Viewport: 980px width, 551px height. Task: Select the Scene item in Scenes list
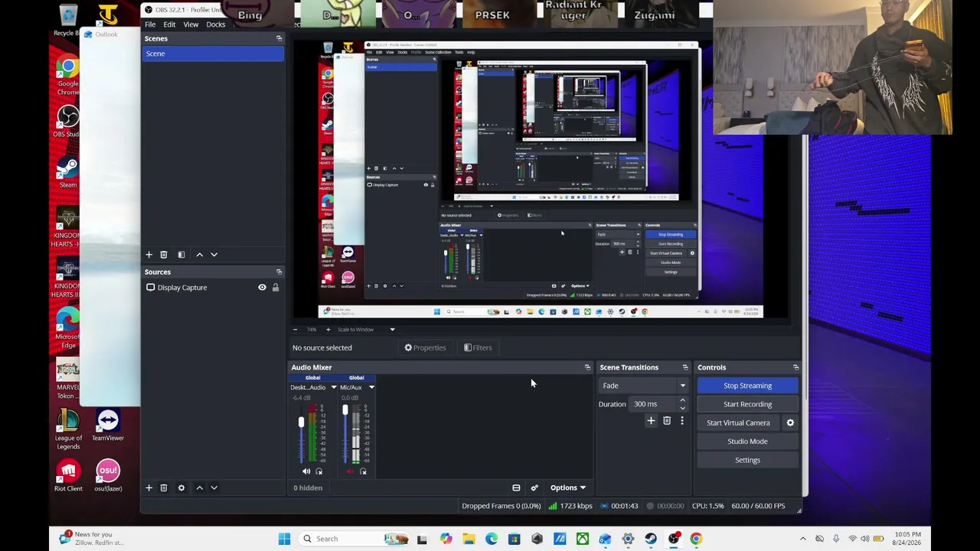tap(213, 54)
